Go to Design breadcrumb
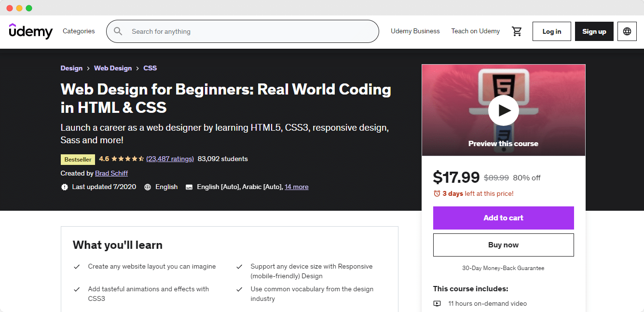This screenshot has height=312, width=644. [71, 68]
